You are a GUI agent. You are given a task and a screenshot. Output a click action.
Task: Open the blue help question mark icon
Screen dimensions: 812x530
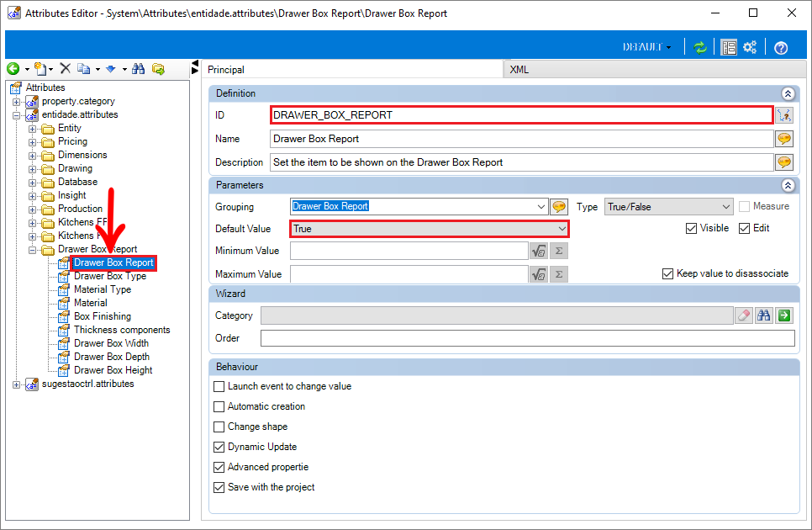[x=781, y=48]
